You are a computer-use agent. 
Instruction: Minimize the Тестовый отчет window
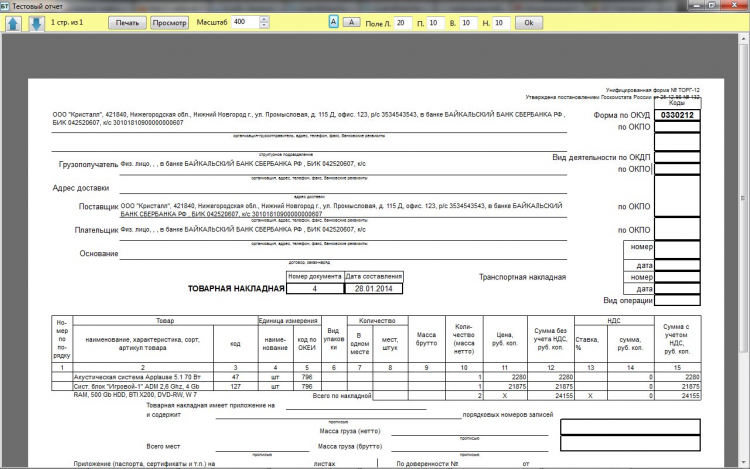point(697,5)
